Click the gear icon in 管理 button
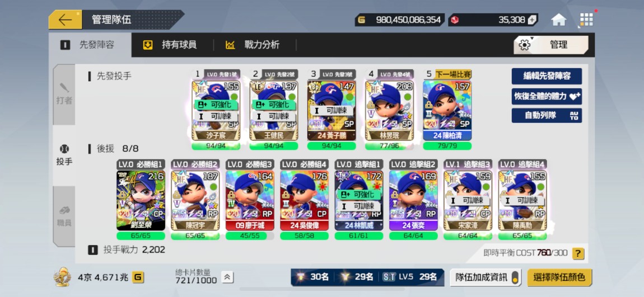Screen dimensions: 644x297 (x=525, y=45)
